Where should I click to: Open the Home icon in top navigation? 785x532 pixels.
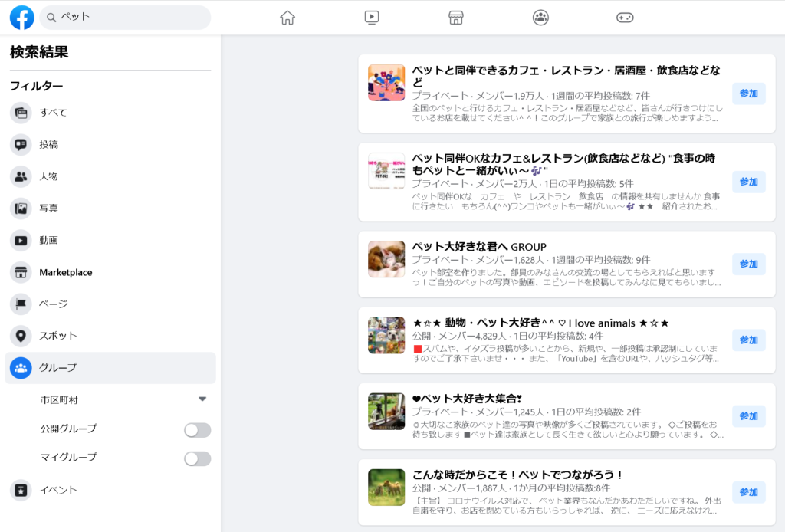click(x=287, y=18)
